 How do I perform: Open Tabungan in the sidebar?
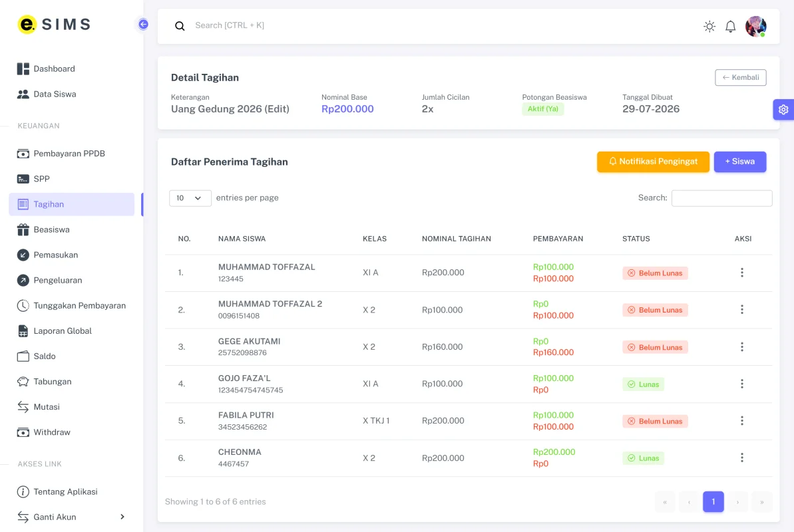(72, 381)
